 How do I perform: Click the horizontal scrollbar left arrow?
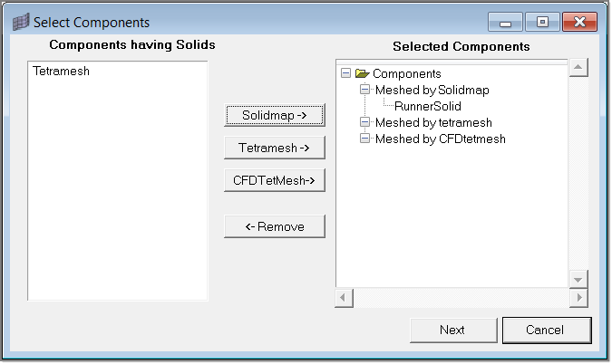(345, 297)
